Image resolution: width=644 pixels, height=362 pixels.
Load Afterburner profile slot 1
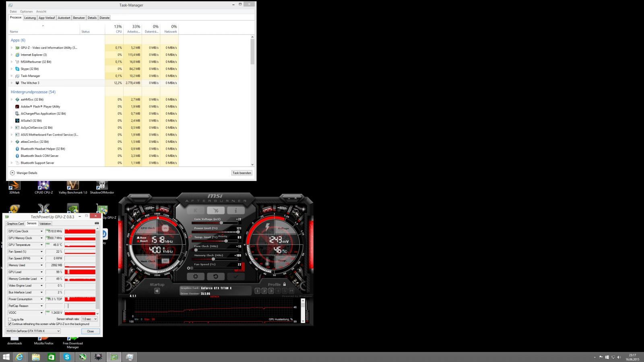257,291
